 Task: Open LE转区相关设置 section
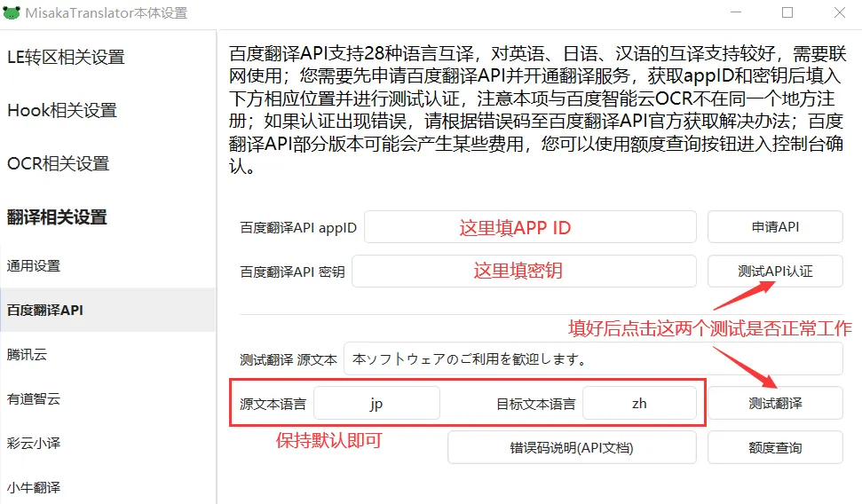coord(66,58)
